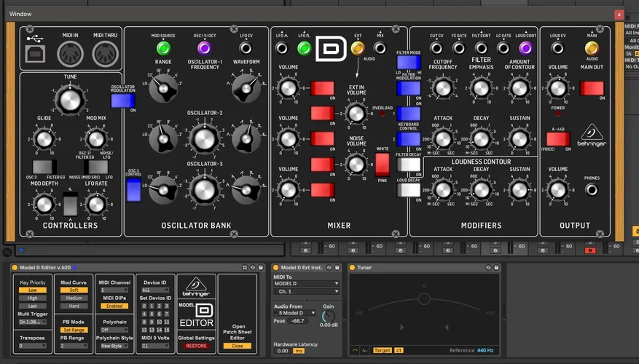This screenshot has width=639, height=364.
Task: Toggle the FILTER DECAY switch
Action: coord(408,165)
